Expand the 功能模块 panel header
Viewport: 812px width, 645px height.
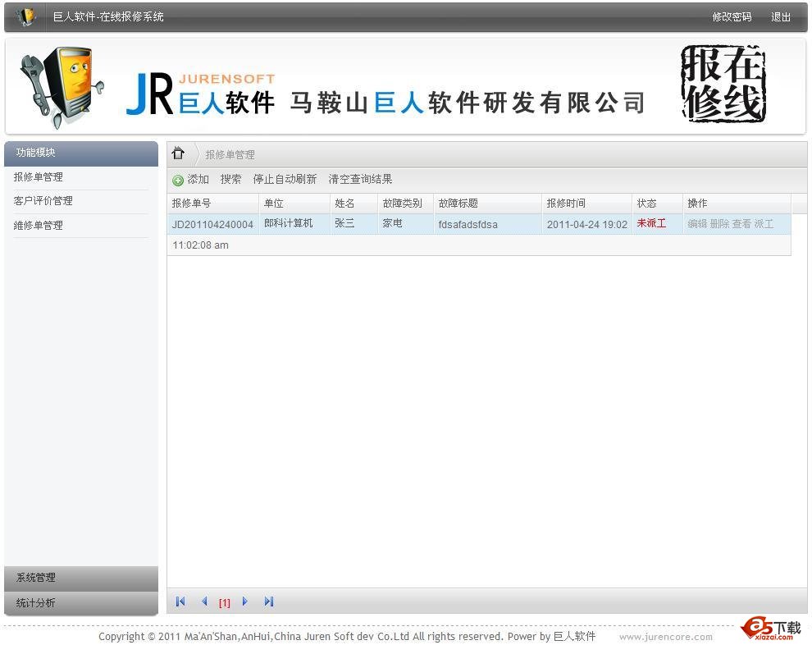(x=80, y=153)
